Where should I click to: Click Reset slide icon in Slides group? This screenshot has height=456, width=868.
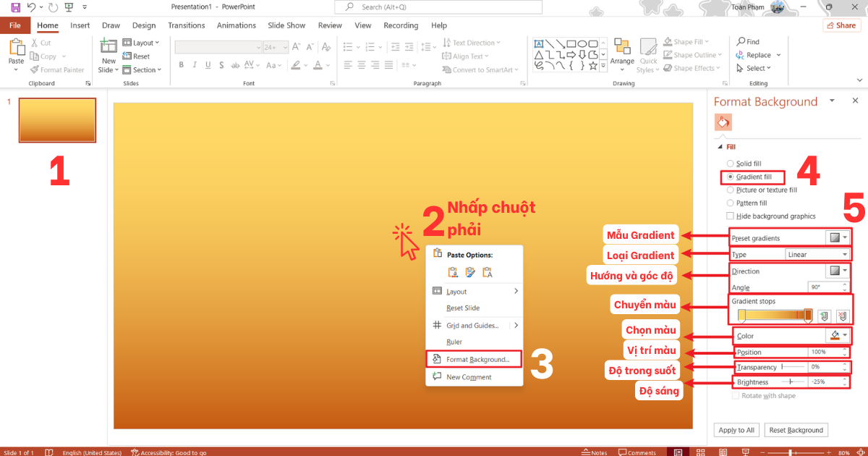(x=127, y=56)
